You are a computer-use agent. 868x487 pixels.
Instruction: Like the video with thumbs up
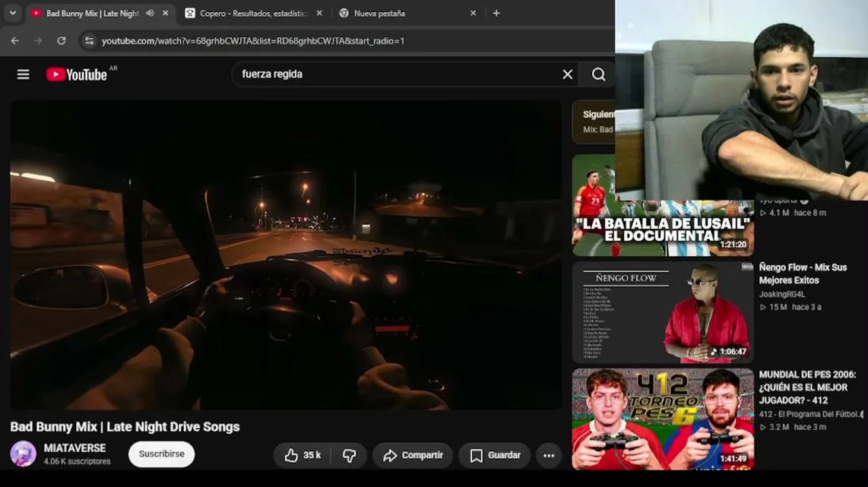click(302, 455)
